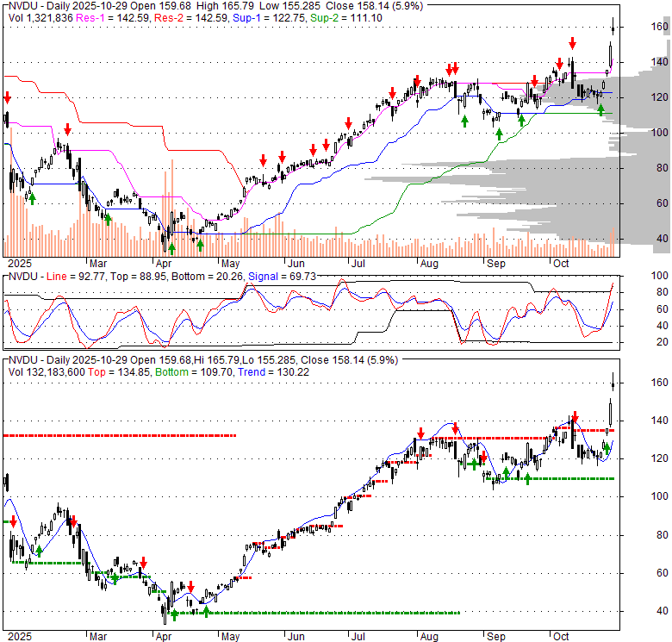Screen dimensions: 672x642
Task: Click the "May" month label under bottom chart
Action: pos(231,637)
